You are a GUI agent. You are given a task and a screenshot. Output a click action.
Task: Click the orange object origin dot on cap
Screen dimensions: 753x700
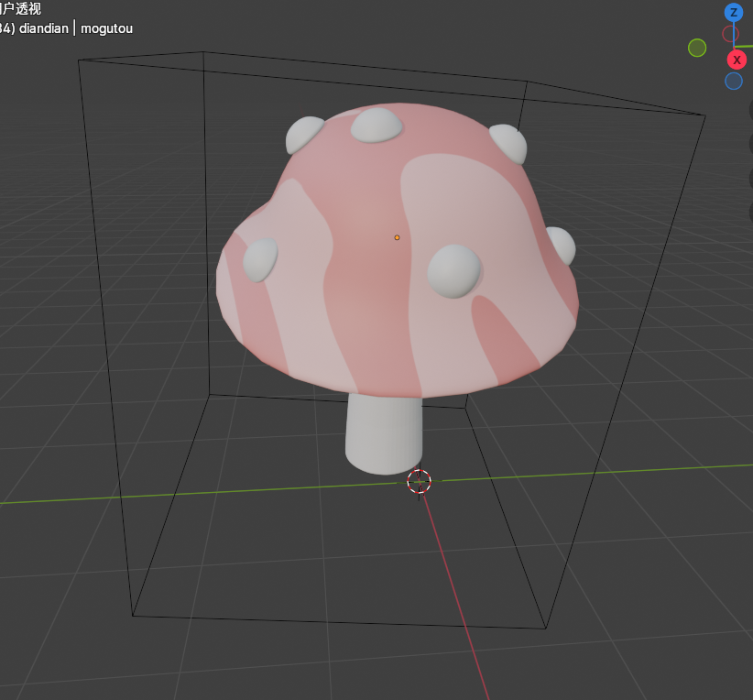397,237
